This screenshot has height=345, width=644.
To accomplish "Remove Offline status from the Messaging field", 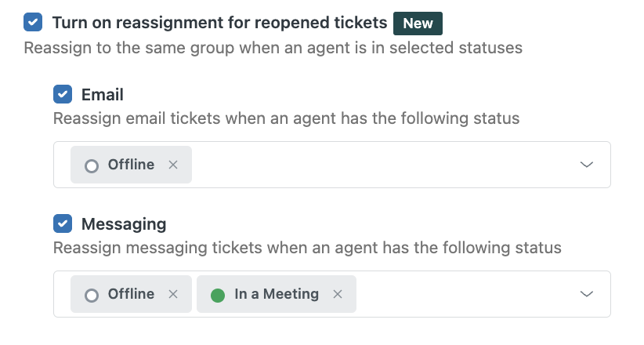I will [x=173, y=294].
